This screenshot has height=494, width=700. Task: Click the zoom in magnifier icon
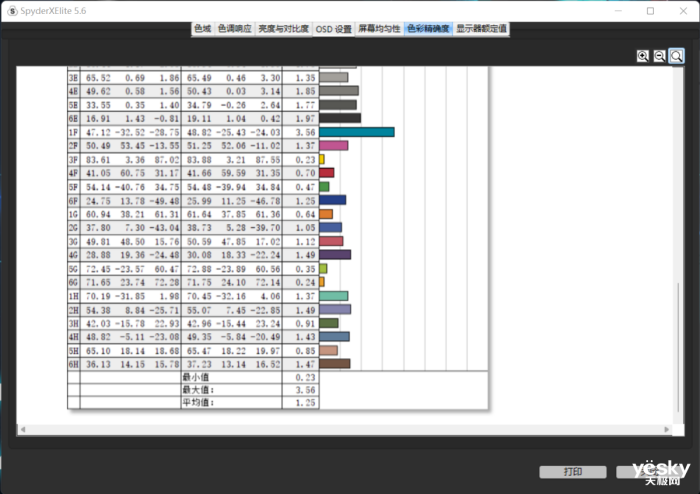click(x=643, y=56)
